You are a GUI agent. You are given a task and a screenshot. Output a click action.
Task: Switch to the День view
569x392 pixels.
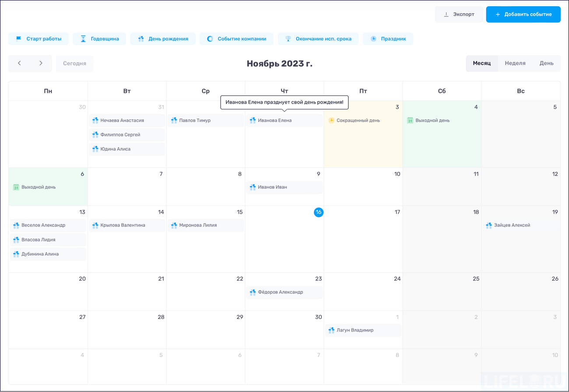click(x=546, y=63)
